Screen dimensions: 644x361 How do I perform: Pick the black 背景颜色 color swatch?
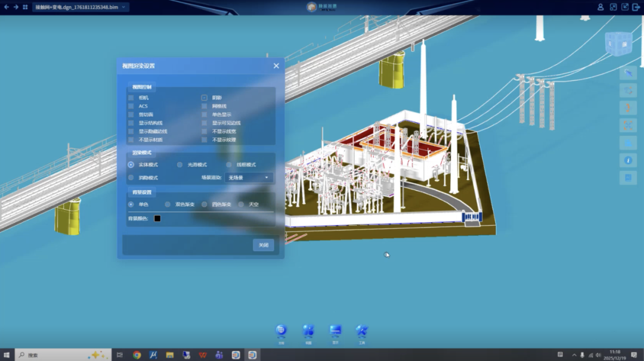(x=157, y=218)
